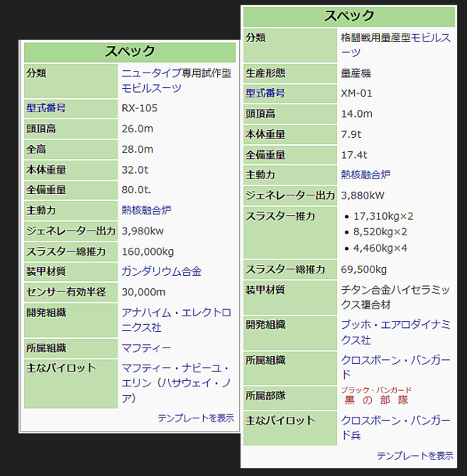Viewport: 467px width, 476px height.
Task: Click 30,000m sensor radius value
Action: point(144,292)
